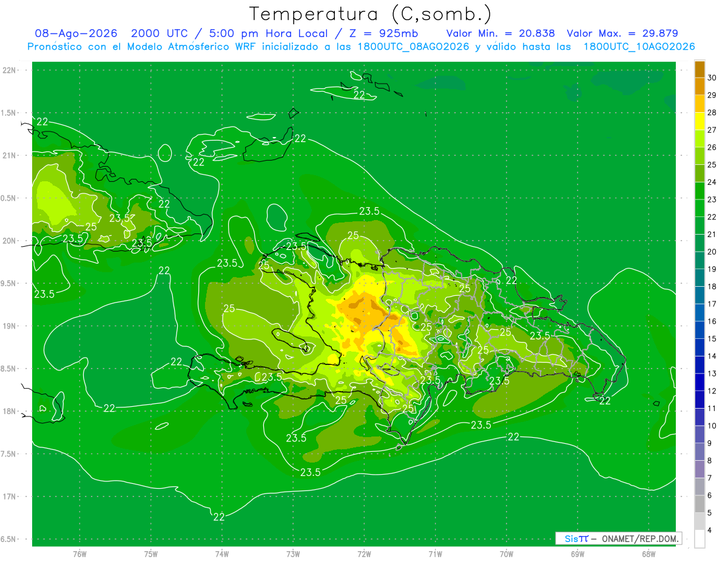Click the "21N" latitude axis label
This screenshot has width=728, height=562.
pos(9,156)
